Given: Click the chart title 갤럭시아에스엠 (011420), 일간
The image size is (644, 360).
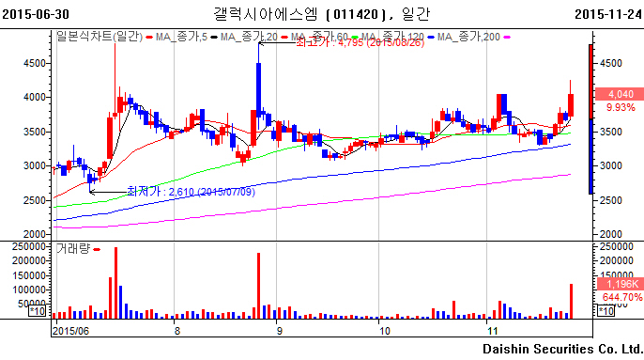Looking at the screenshot, I should [x=322, y=14].
